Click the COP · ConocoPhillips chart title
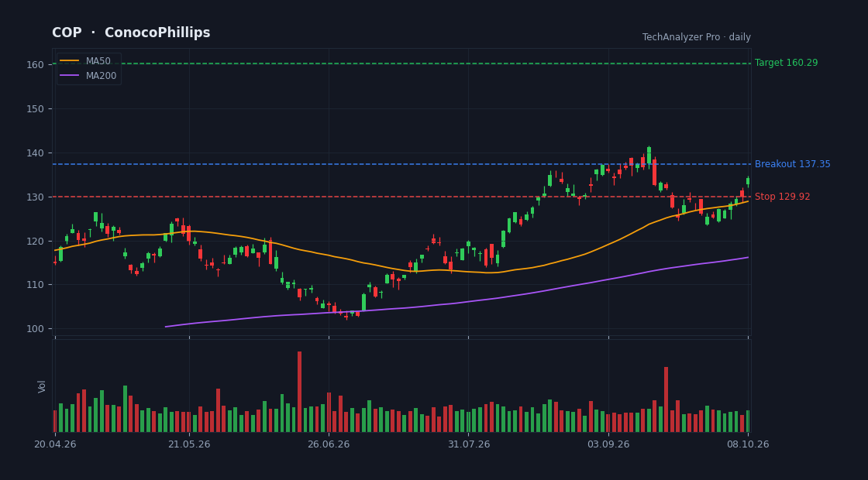Viewport: 868px width, 480px height. [131, 33]
